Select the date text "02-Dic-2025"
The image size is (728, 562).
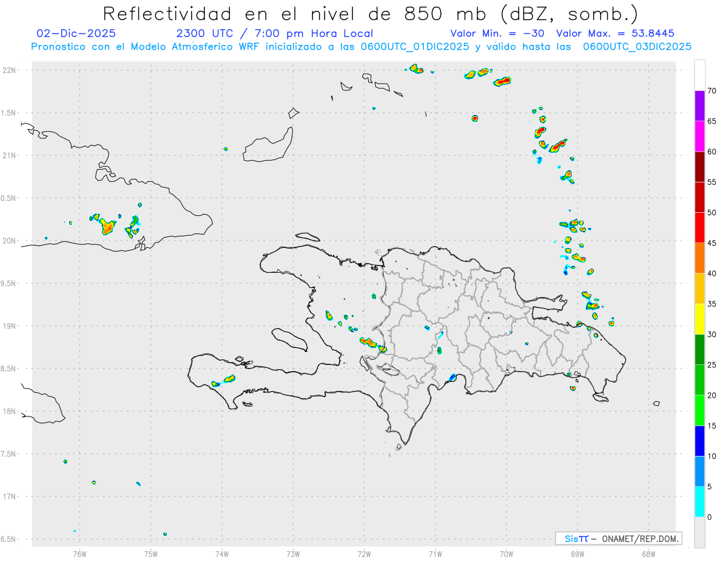click(x=76, y=34)
